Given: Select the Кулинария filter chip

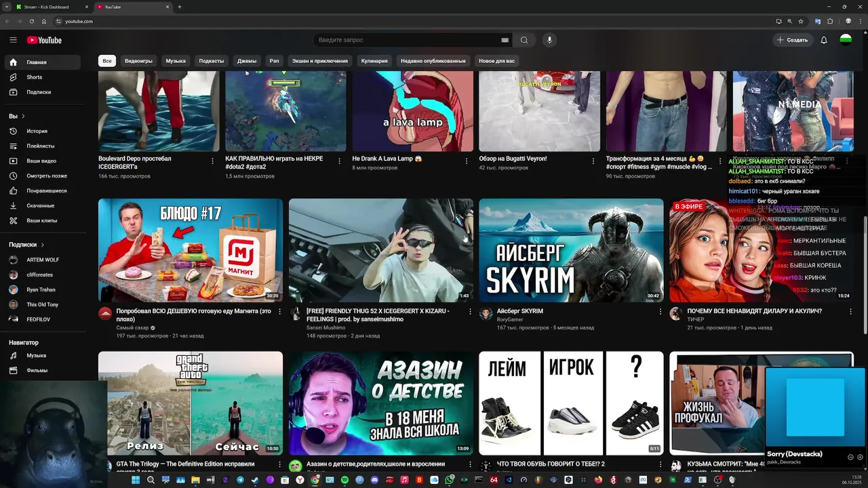Looking at the screenshot, I should 374,61.
